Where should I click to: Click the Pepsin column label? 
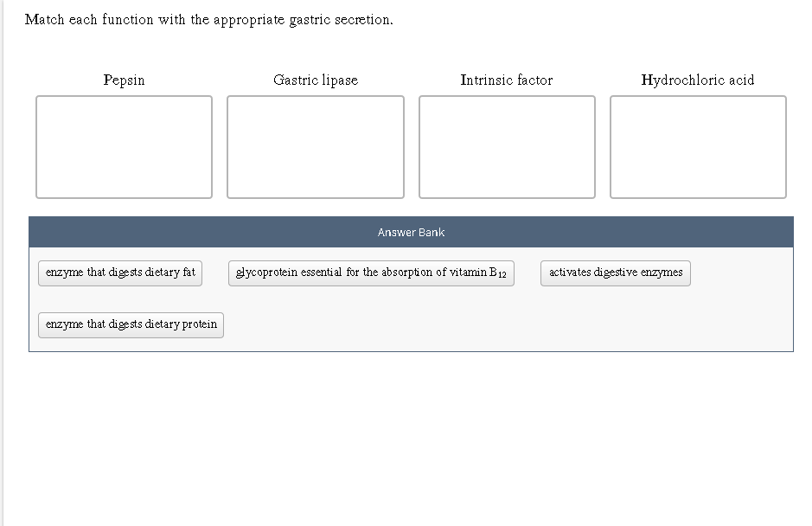pyautogui.click(x=124, y=80)
